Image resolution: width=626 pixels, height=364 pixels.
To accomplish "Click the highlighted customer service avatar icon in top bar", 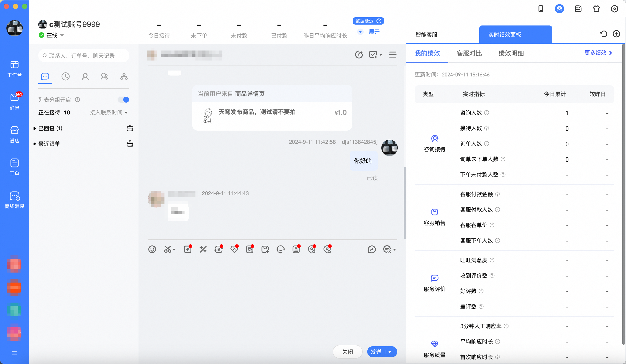I will point(559,9).
